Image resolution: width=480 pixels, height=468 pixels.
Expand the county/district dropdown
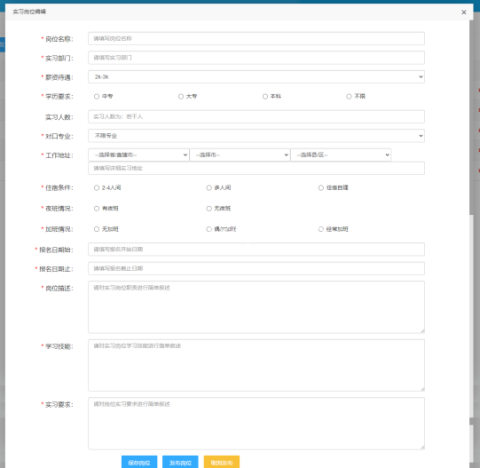(341, 155)
